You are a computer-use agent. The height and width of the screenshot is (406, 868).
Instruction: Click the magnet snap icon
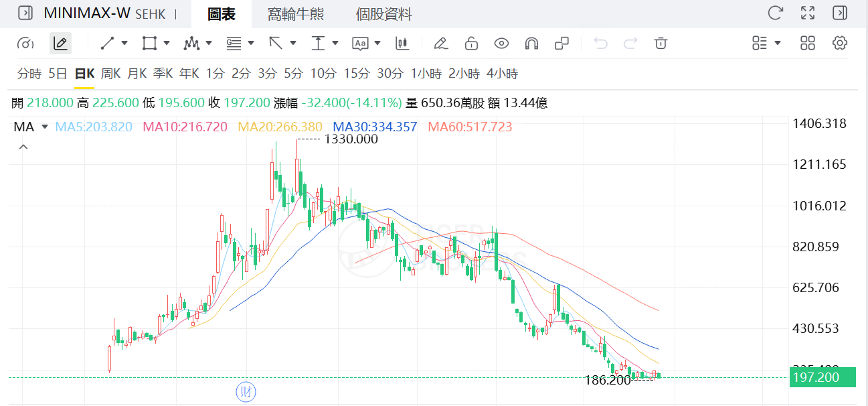point(531,44)
